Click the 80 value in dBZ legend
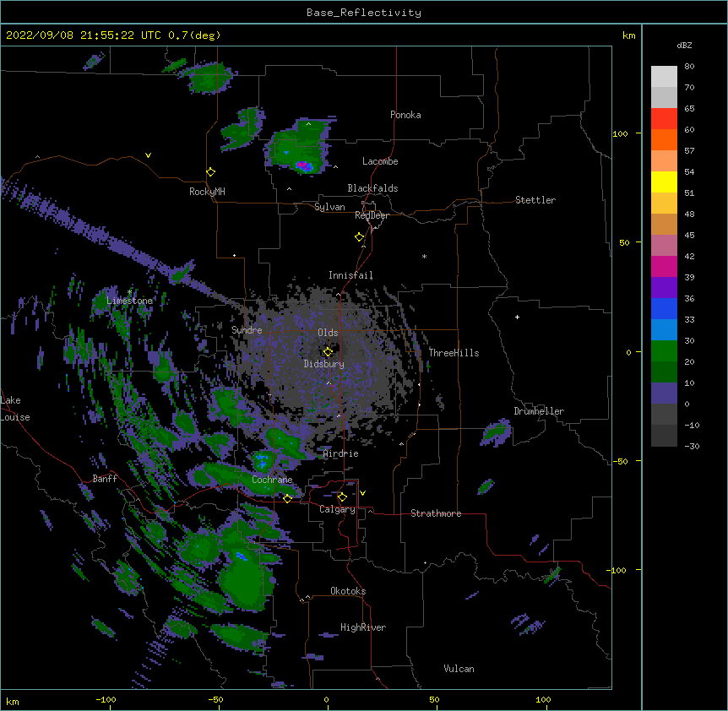728x711 pixels. click(x=689, y=67)
